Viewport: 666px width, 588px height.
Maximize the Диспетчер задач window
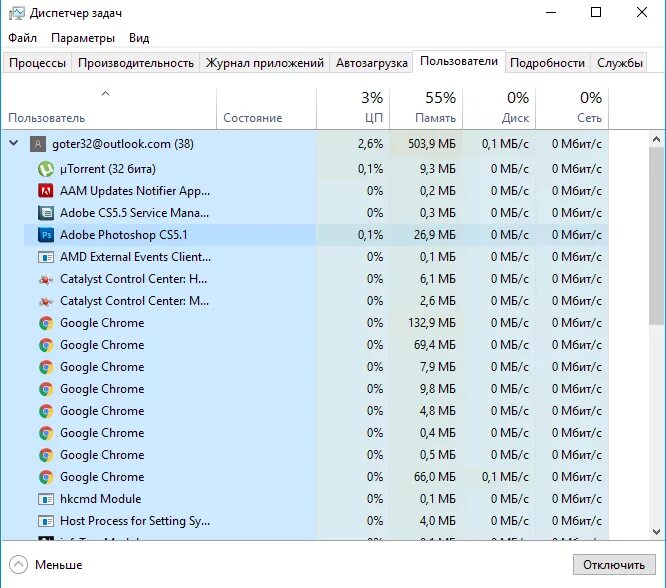click(596, 12)
